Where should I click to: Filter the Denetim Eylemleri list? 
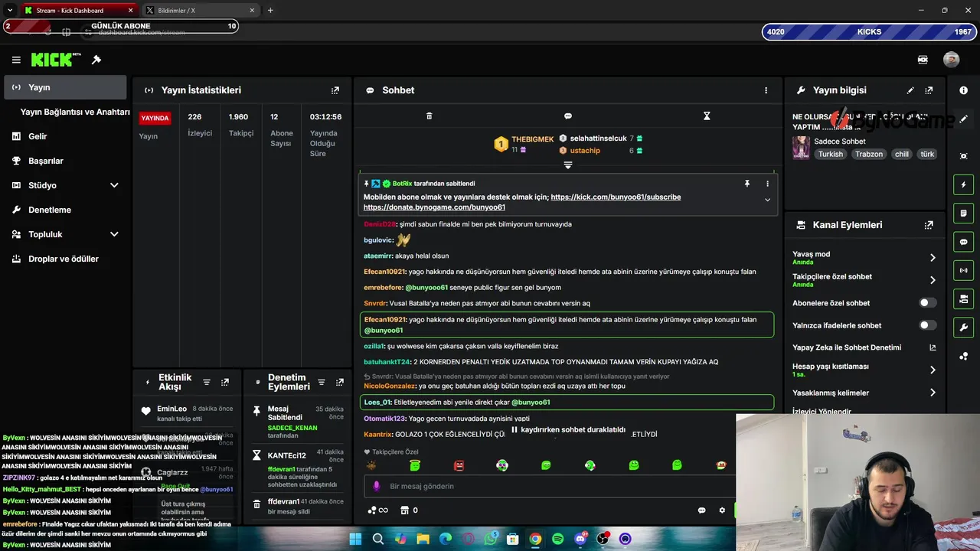pos(322,383)
